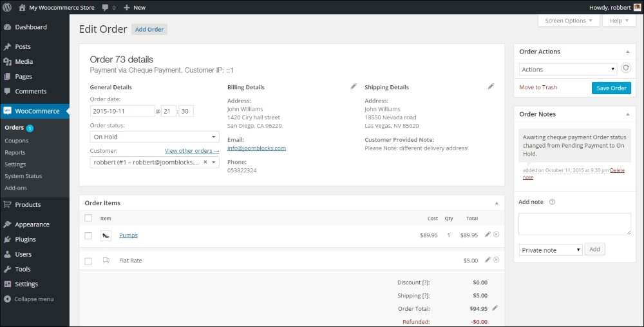644x327 pixels.
Task: Click Move to Trash link
Action: pos(538,87)
